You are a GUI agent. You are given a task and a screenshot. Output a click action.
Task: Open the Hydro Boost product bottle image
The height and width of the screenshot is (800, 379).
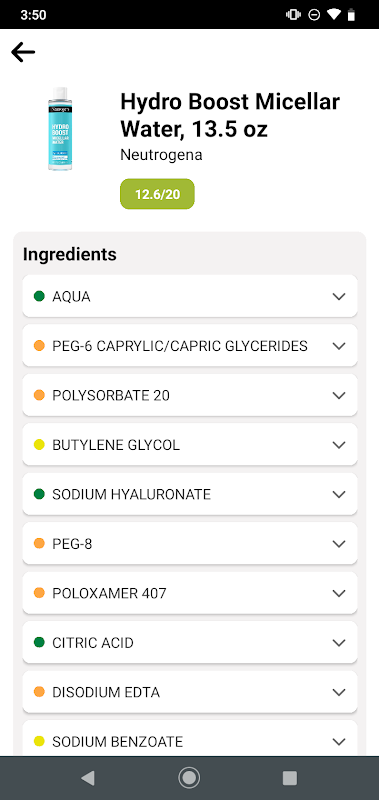[x=60, y=129]
